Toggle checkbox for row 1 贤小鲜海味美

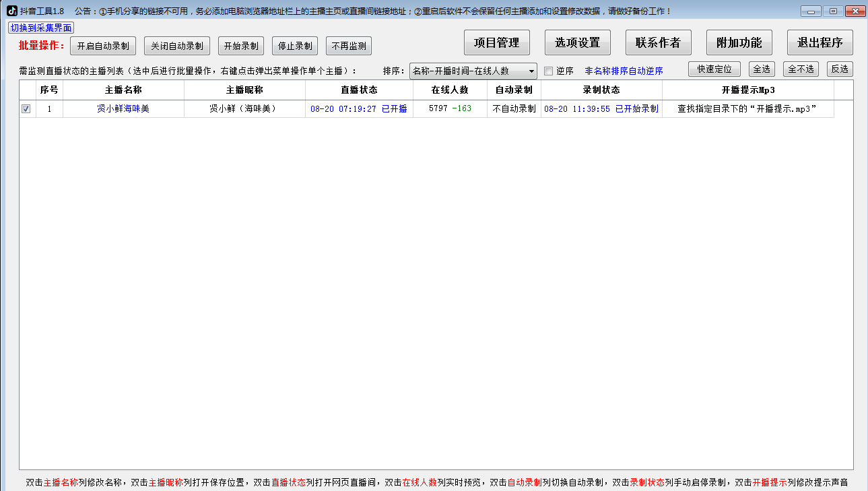coord(26,108)
